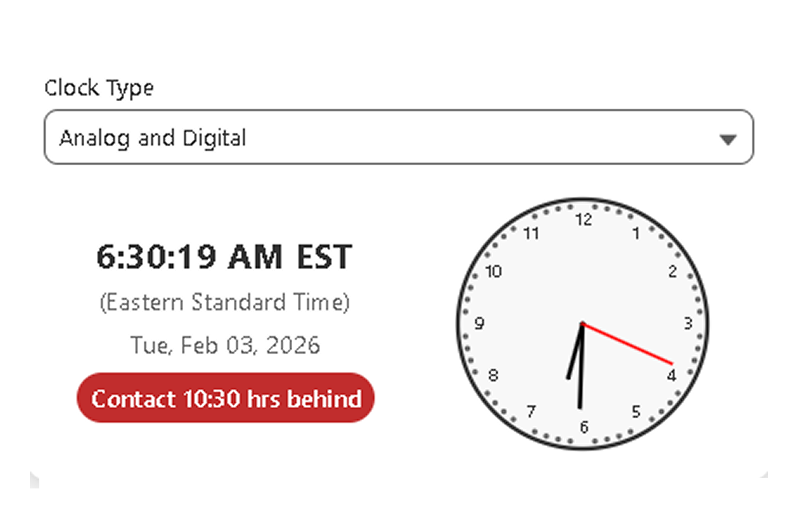Click the digital time 6:30:19 AM EST
The height and width of the screenshot is (532, 798).
click(224, 257)
